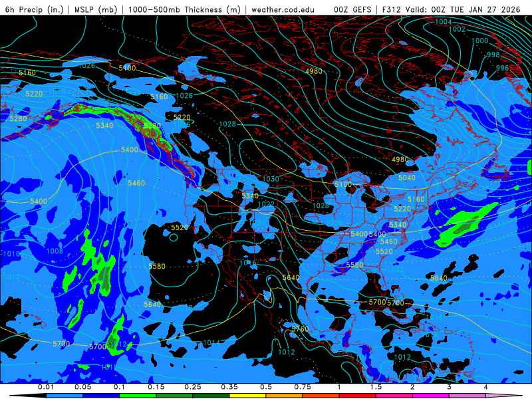
Task: Click the 996 isobar label
Action: [x=503, y=68]
